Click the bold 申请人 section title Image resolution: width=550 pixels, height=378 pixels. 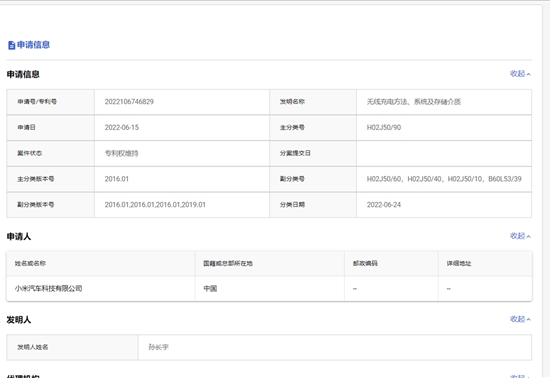point(19,237)
